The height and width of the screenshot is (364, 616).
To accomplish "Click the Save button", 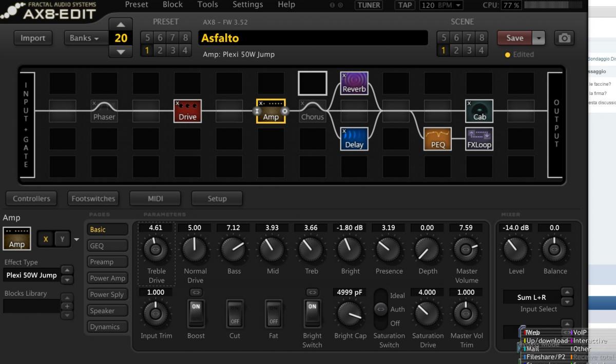I will pyautogui.click(x=515, y=38).
